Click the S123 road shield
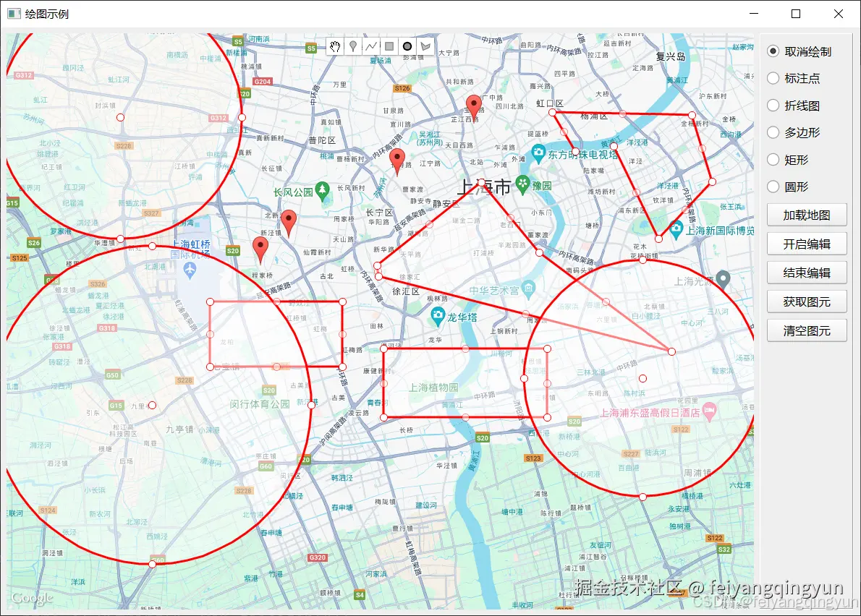The width and height of the screenshot is (861, 616). point(533,458)
